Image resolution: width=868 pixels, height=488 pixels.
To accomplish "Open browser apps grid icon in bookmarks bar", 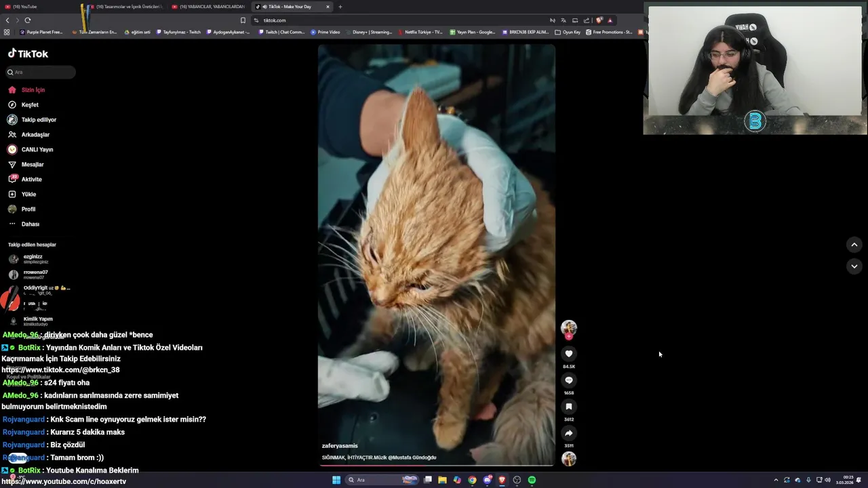I will pyautogui.click(x=7, y=32).
